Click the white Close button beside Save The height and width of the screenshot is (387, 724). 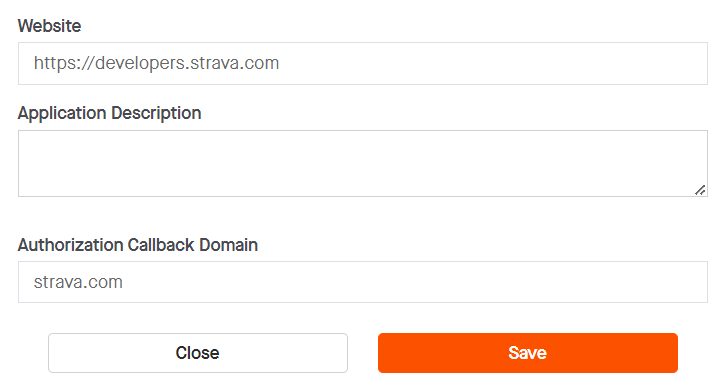pyautogui.click(x=198, y=353)
